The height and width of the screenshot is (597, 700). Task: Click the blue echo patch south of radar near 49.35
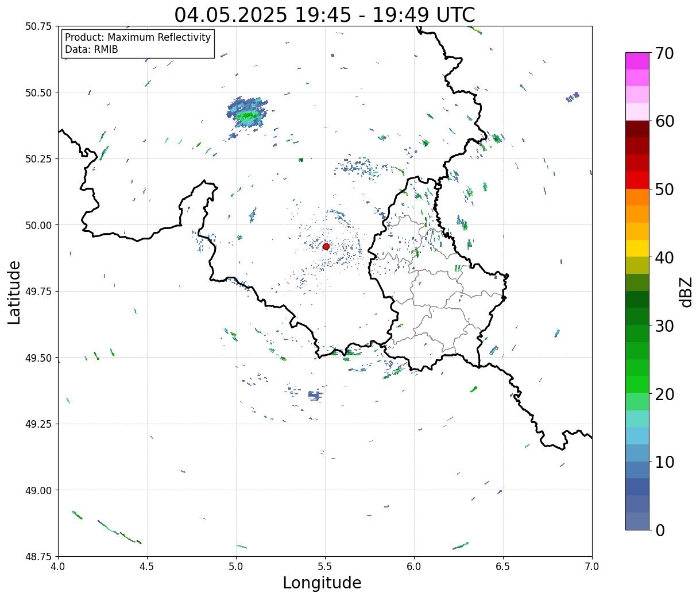tap(315, 395)
